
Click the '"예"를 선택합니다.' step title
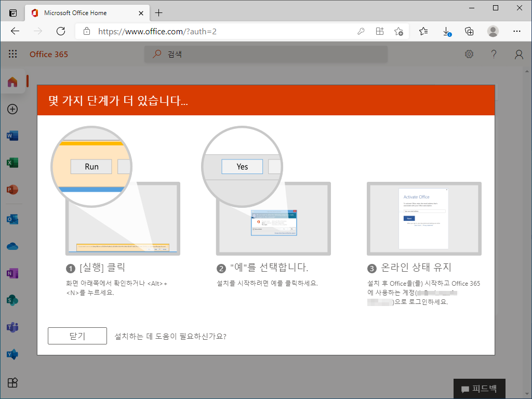pyautogui.click(x=269, y=268)
